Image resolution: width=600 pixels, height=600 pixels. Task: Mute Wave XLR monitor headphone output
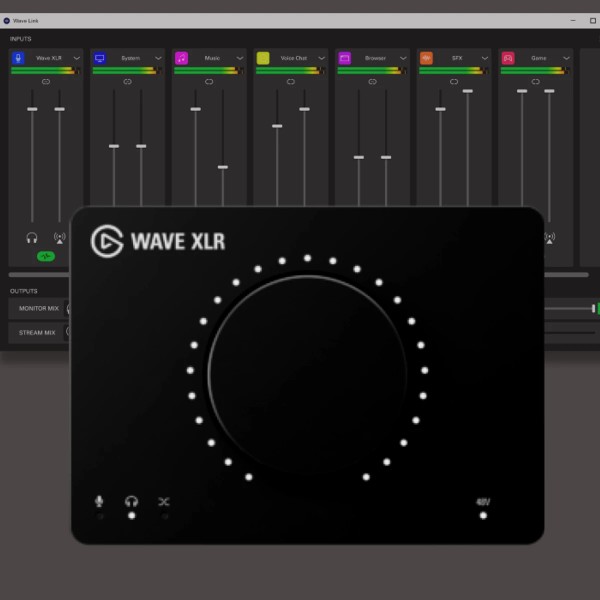pyautogui.click(x=32, y=238)
